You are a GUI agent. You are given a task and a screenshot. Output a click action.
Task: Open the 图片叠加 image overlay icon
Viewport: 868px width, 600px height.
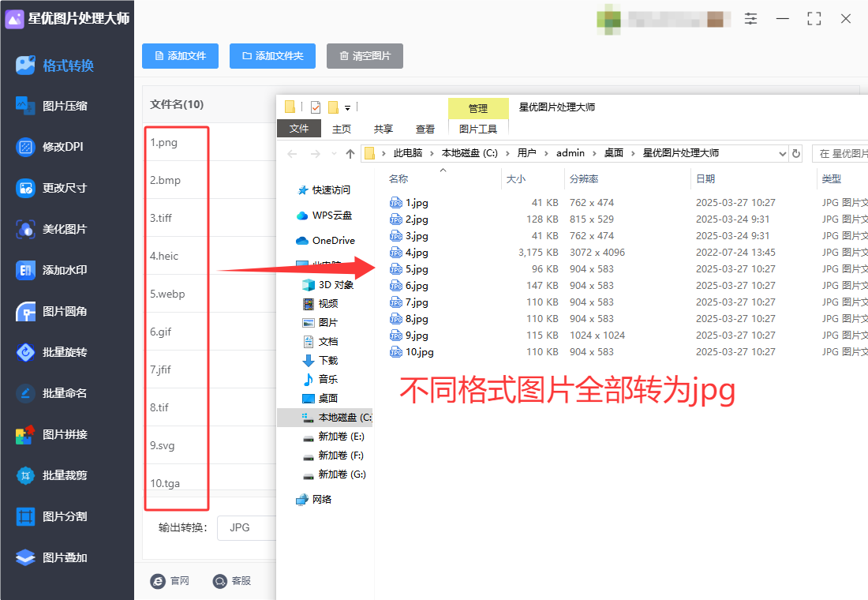(x=25, y=557)
